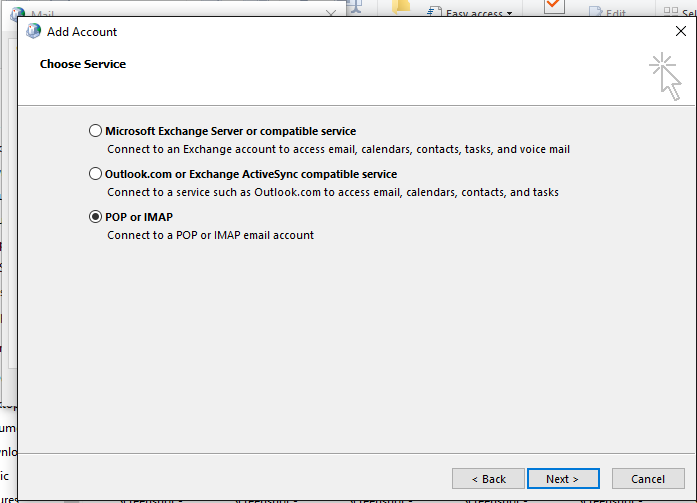The image size is (697, 503).
Task: Click the Outlook.com service description text
Action: [333, 192]
